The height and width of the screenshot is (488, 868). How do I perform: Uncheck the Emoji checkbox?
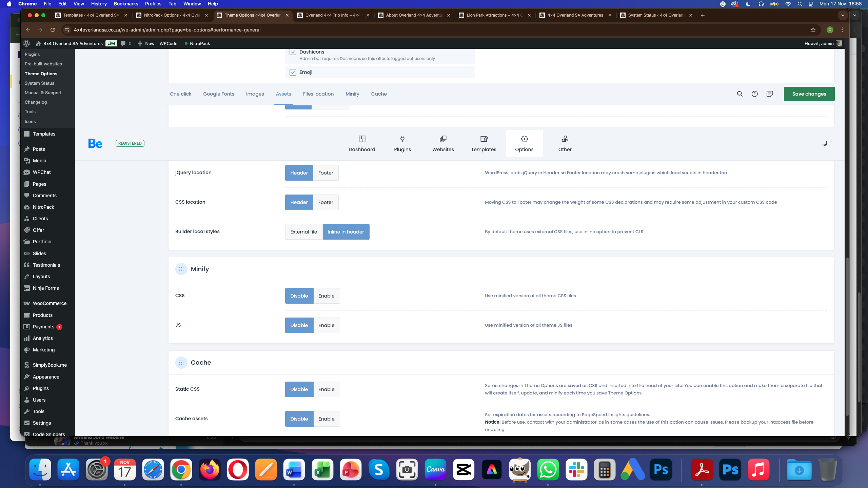pos(293,72)
